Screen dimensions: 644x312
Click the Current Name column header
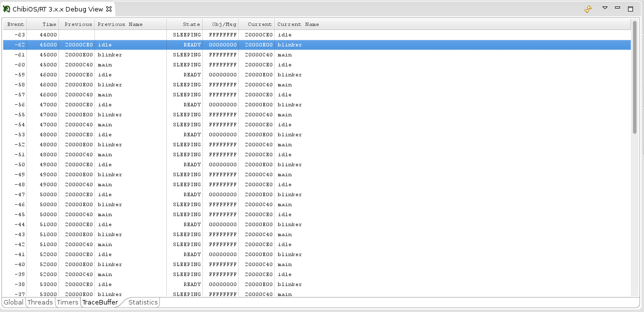453,24
